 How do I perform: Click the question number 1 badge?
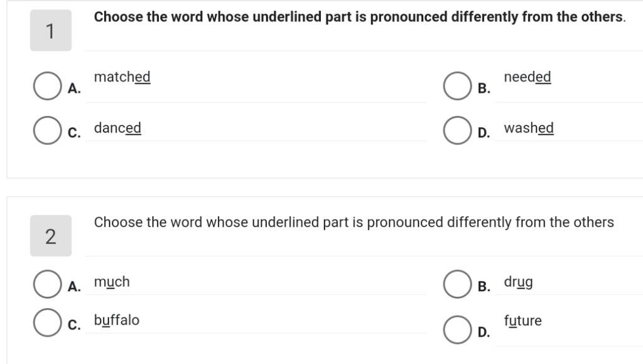click(50, 31)
